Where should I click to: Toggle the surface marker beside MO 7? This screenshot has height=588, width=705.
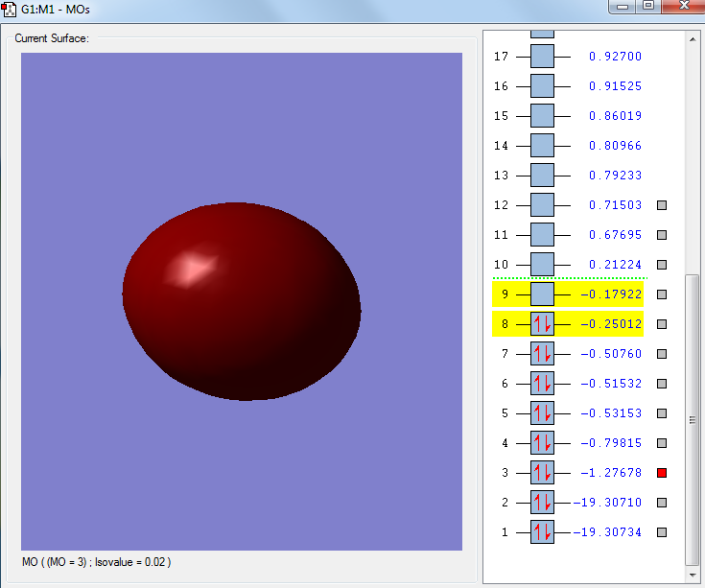662,354
